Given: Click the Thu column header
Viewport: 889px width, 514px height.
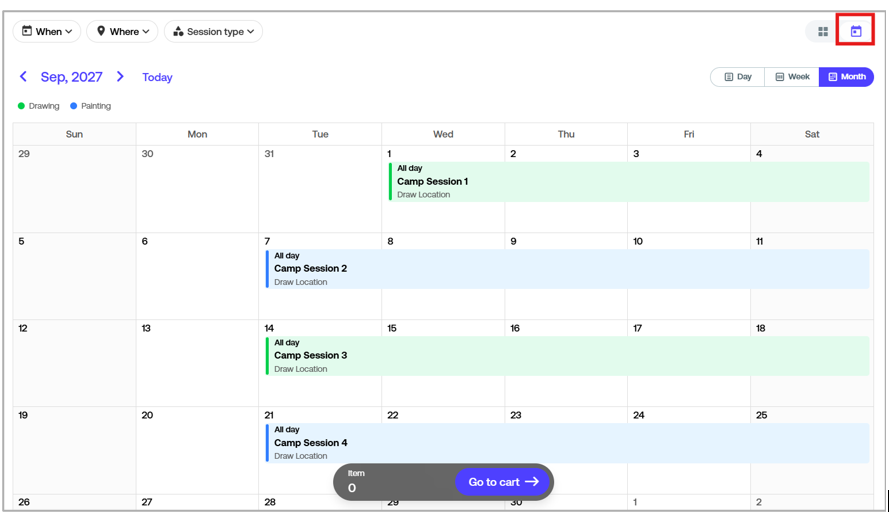Looking at the screenshot, I should point(566,134).
